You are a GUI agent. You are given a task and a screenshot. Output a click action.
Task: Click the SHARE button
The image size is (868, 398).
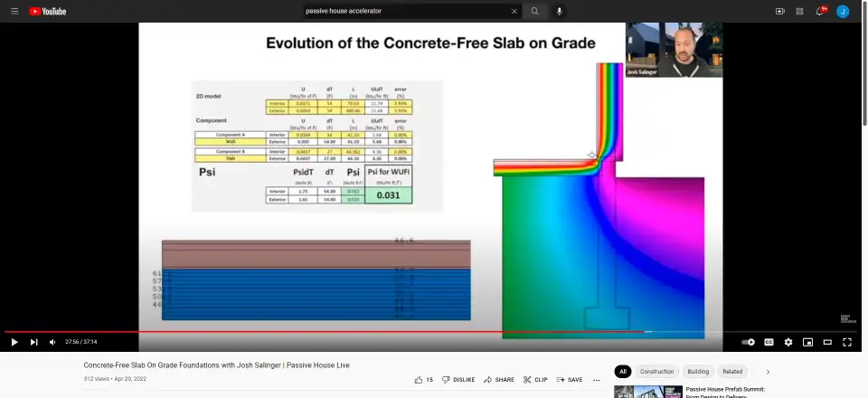coord(499,380)
